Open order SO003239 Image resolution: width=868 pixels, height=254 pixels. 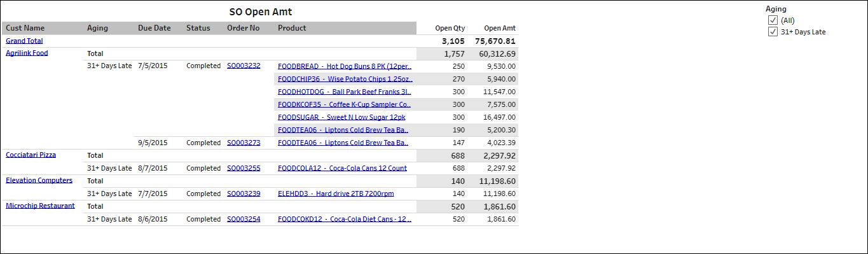pos(244,194)
